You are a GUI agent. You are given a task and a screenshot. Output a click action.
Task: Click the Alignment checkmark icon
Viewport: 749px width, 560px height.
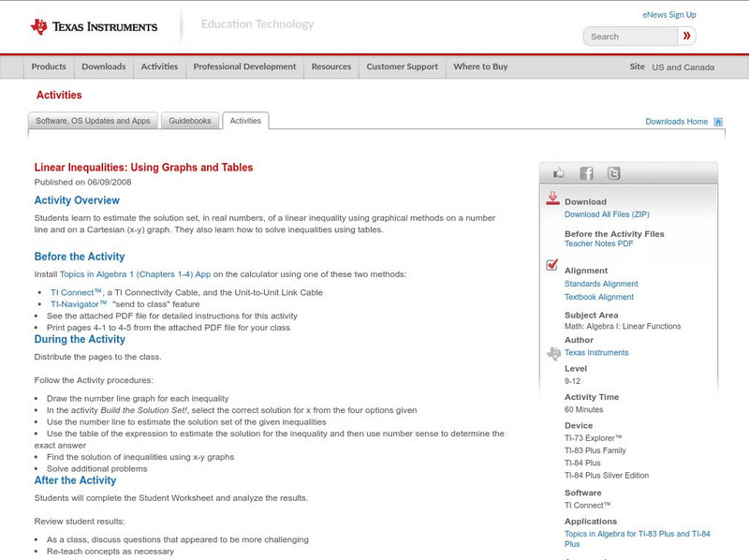click(x=551, y=265)
